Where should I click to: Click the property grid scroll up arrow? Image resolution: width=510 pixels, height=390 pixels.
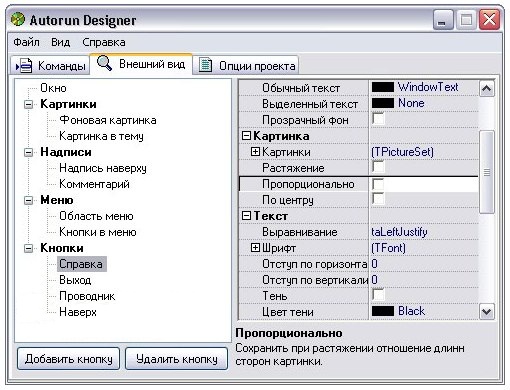coord(487,89)
